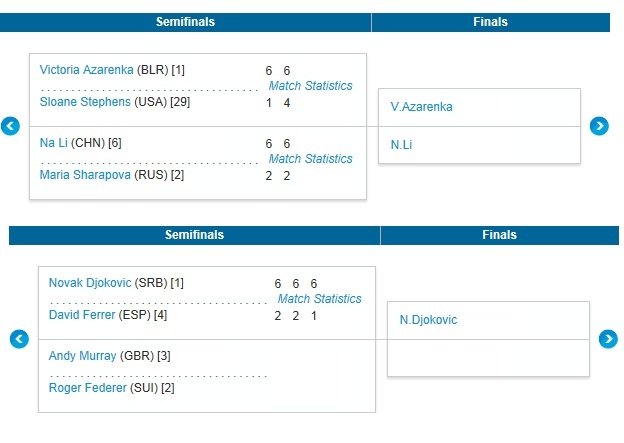Click the women's Semifinals header tab
The image size is (624, 443).
(185, 22)
